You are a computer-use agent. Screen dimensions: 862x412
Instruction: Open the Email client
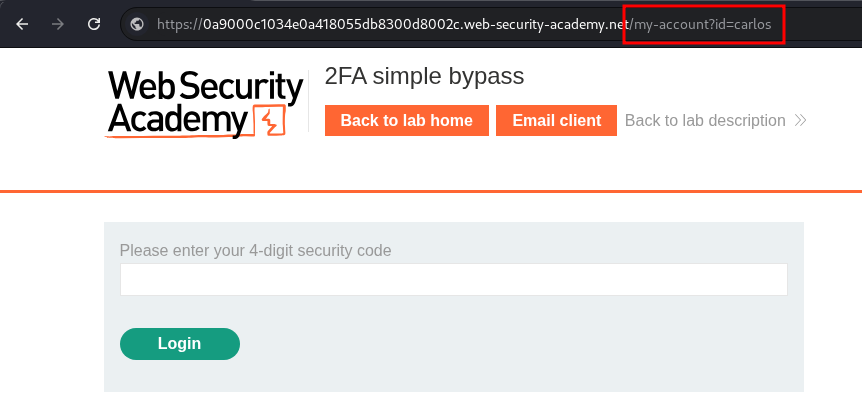tap(556, 121)
